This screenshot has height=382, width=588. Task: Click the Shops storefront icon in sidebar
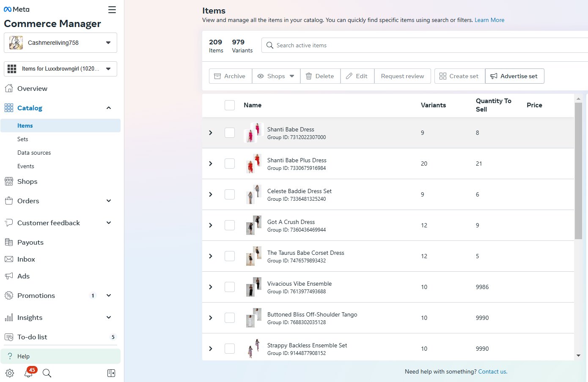click(9, 181)
